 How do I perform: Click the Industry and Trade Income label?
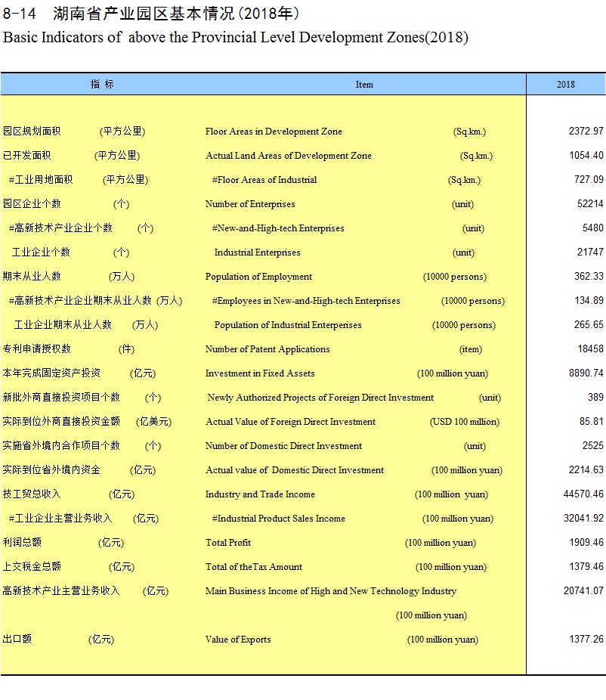pos(260,494)
